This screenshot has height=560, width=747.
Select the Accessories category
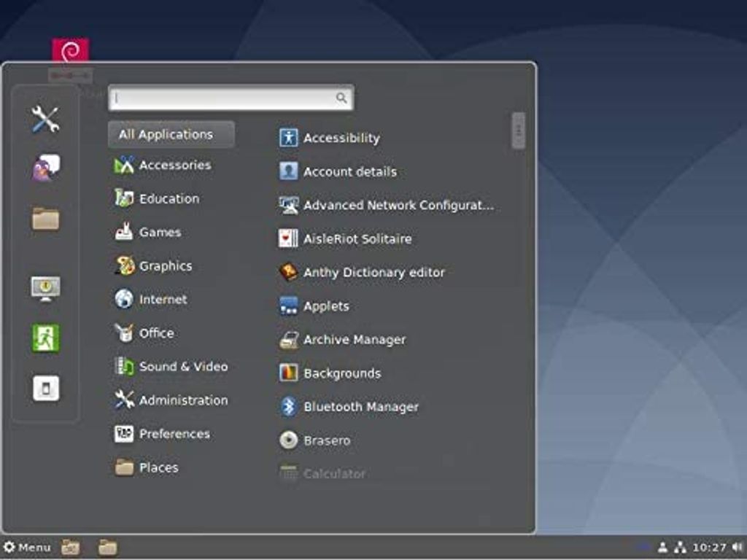[174, 165]
